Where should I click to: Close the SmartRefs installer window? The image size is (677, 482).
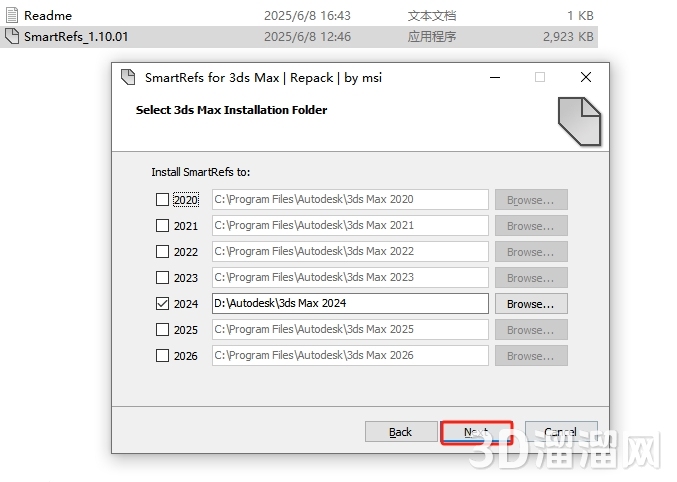(586, 77)
